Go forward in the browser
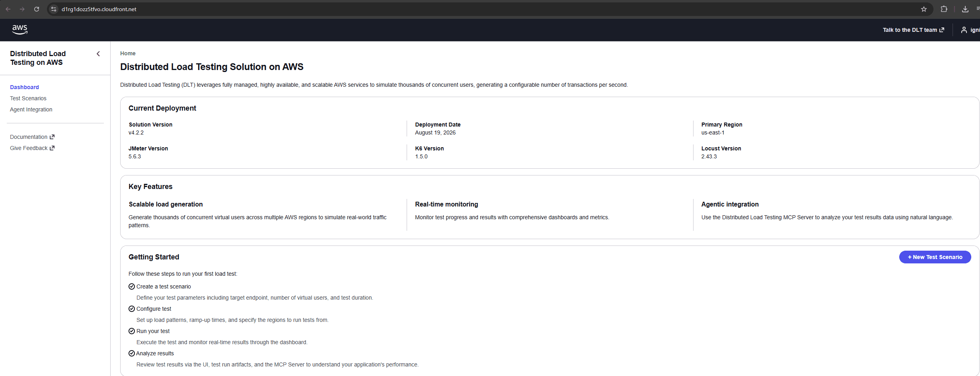The image size is (980, 376). (x=22, y=9)
